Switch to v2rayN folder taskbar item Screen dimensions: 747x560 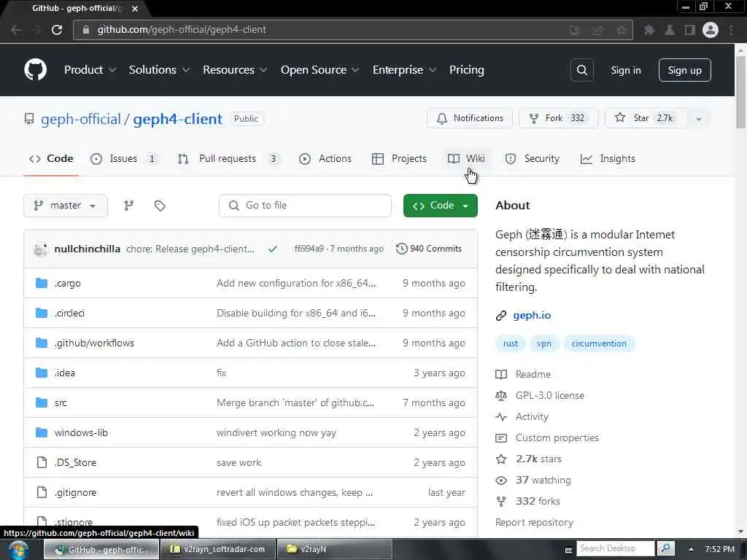click(x=334, y=549)
